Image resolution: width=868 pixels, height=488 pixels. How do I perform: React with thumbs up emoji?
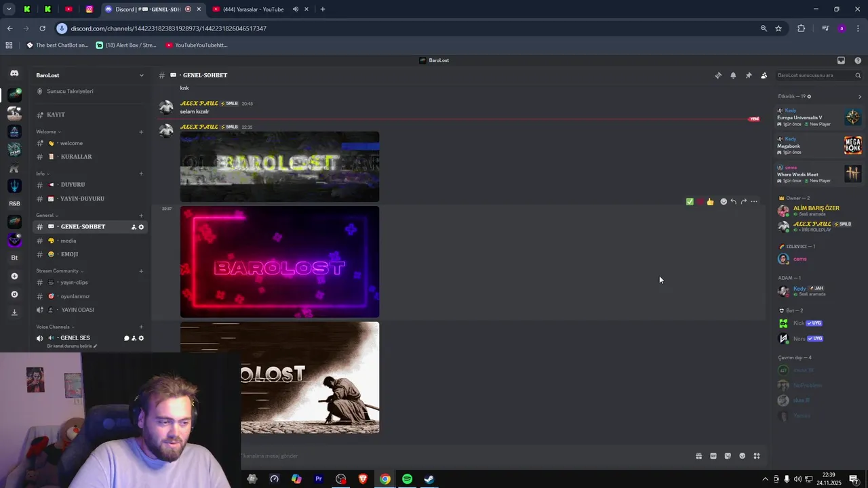coord(710,201)
